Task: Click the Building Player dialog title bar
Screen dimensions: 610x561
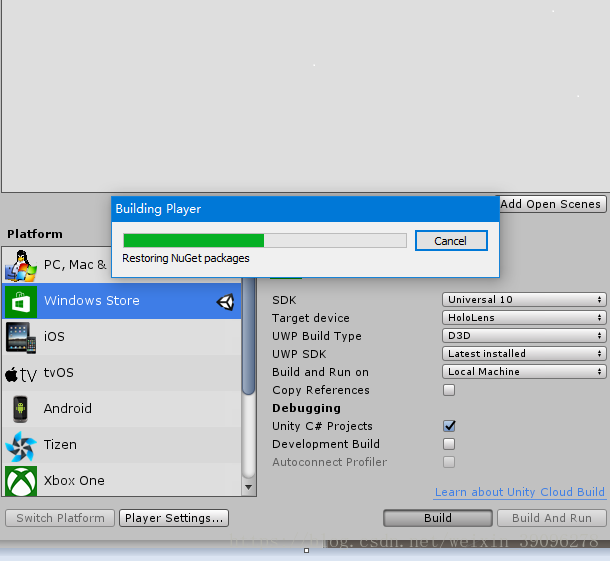Action: [305, 209]
